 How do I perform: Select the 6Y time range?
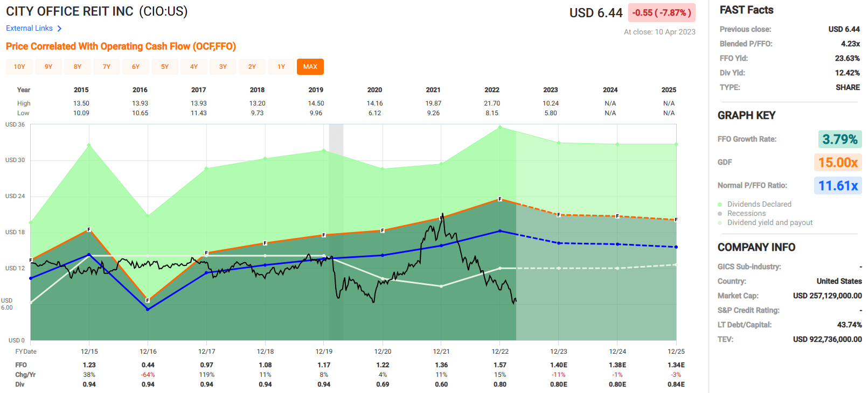click(x=136, y=67)
